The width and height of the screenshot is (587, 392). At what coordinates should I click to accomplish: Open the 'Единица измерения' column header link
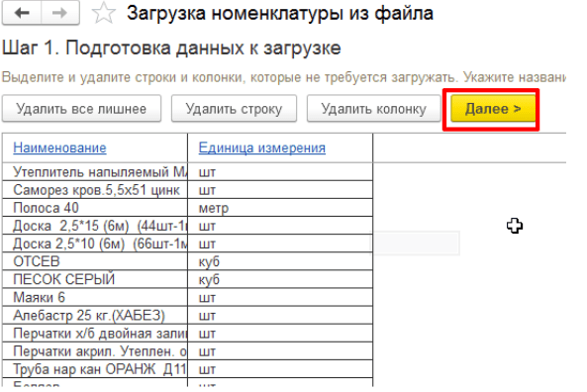[261, 147]
